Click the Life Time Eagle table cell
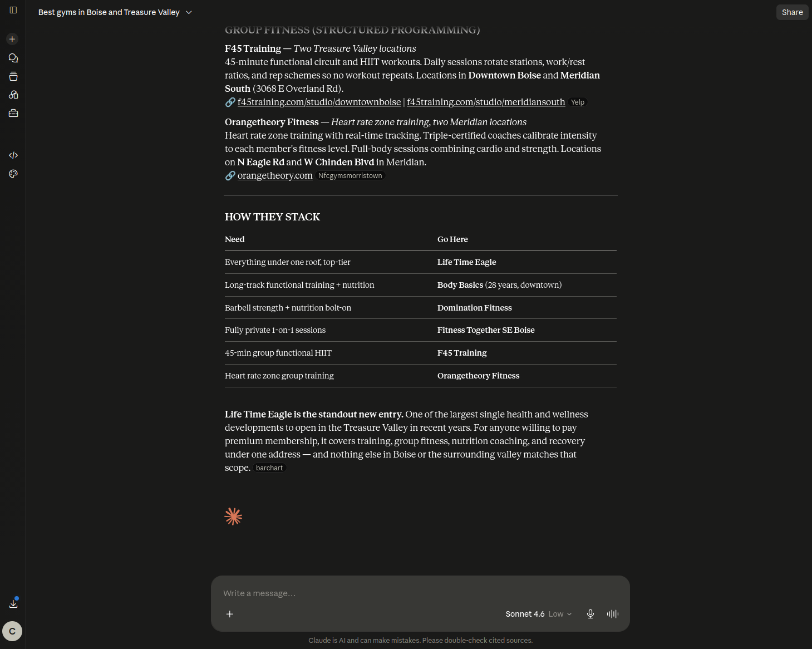 point(466,262)
